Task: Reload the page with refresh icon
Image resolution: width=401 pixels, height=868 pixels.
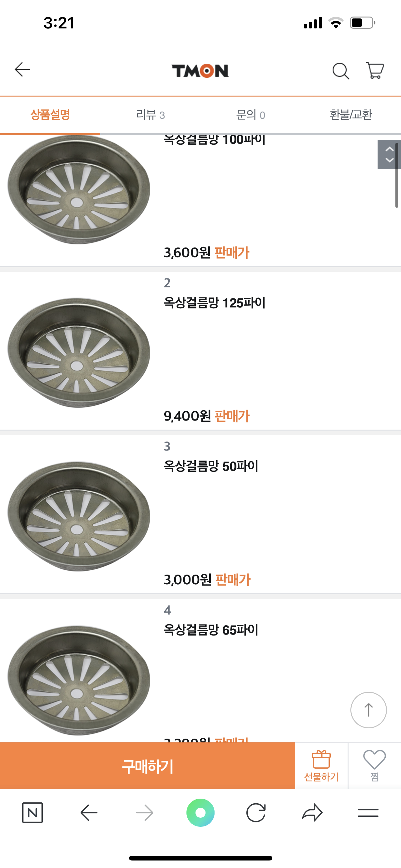Action: click(x=256, y=813)
